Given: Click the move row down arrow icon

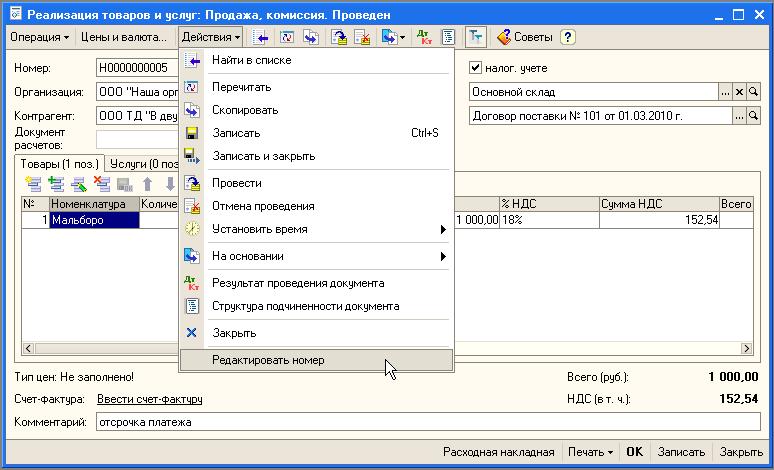Looking at the screenshot, I should pos(170,184).
